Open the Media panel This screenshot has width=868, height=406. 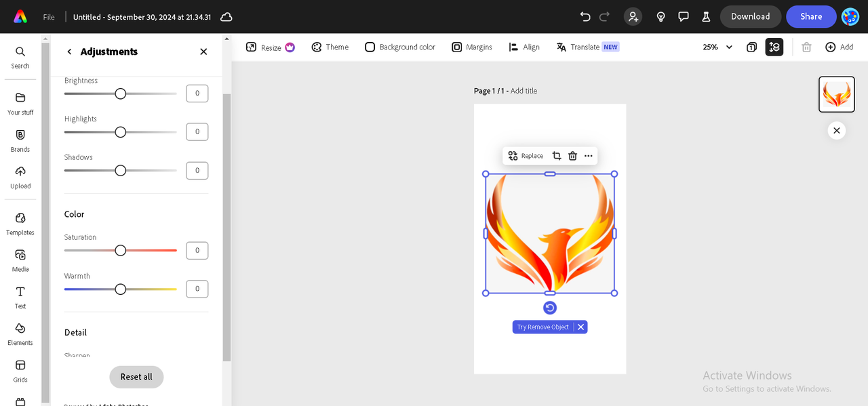(20, 261)
